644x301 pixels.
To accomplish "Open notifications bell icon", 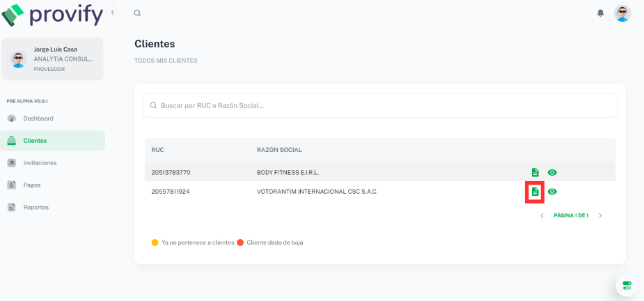I will [x=600, y=13].
